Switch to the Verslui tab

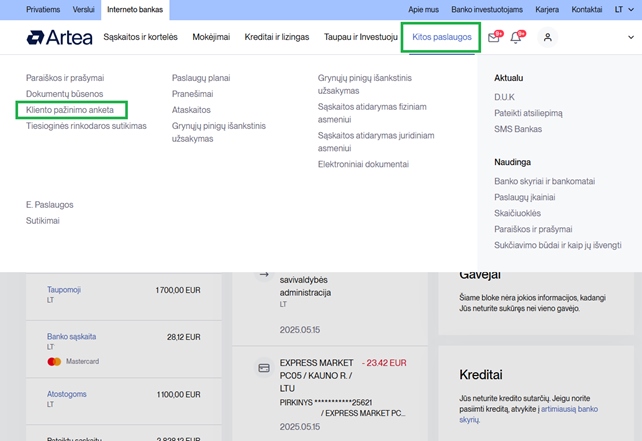click(84, 9)
